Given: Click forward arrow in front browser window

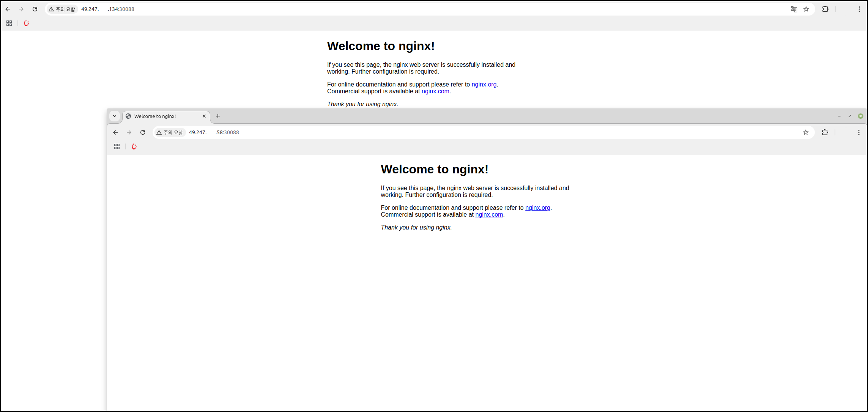Looking at the screenshot, I should (129, 132).
